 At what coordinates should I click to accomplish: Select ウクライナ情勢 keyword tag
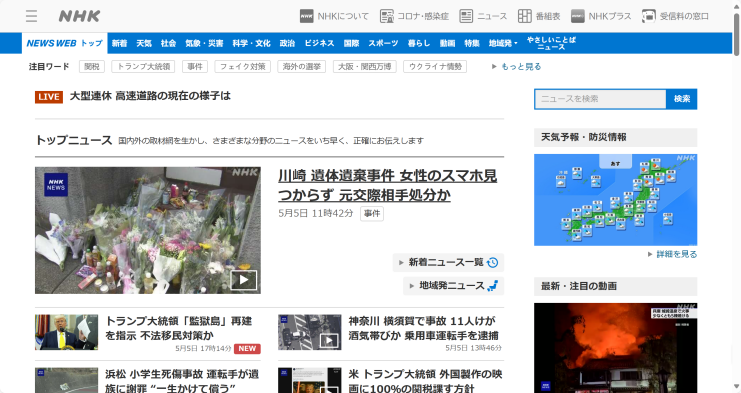(435, 67)
